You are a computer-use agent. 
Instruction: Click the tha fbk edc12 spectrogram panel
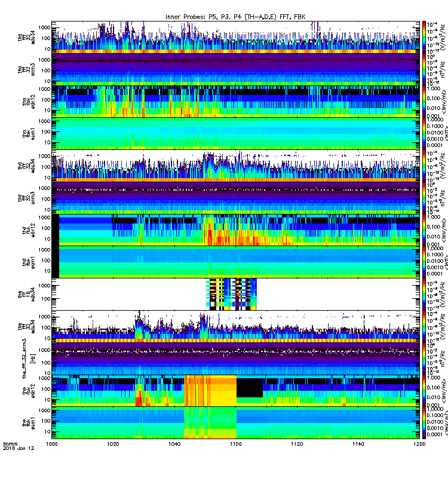pos(235,102)
